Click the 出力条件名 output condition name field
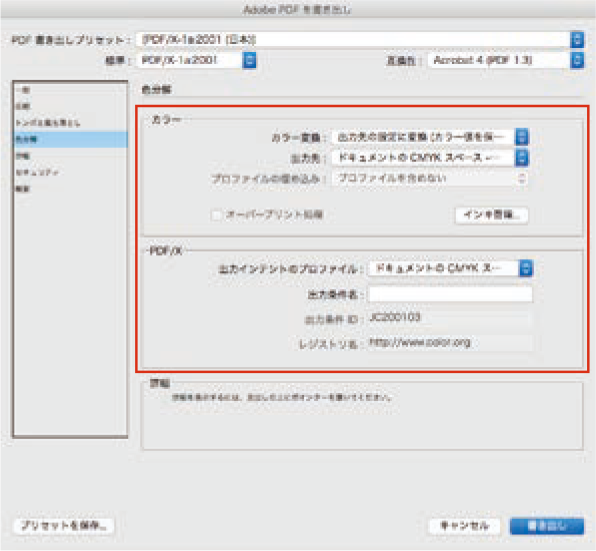The width and height of the screenshot is (596, 551). click(450, 294)
